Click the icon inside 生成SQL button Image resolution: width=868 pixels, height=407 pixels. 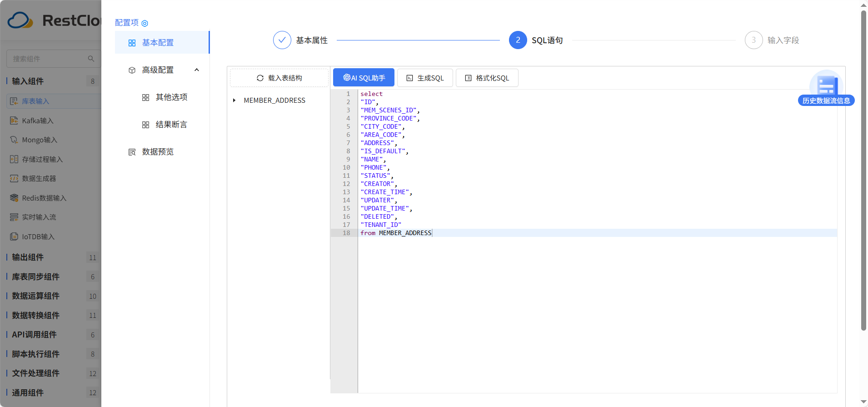[409, 78]
